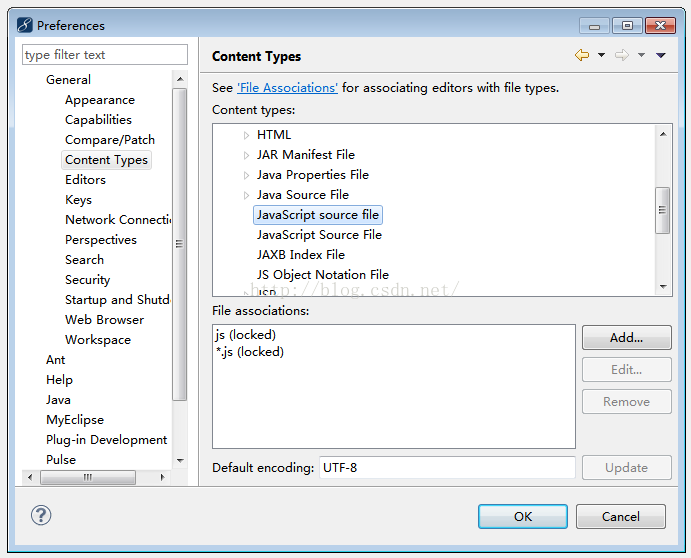Open Search preferences page
691x558 pixels.
[x=84, y=260]
